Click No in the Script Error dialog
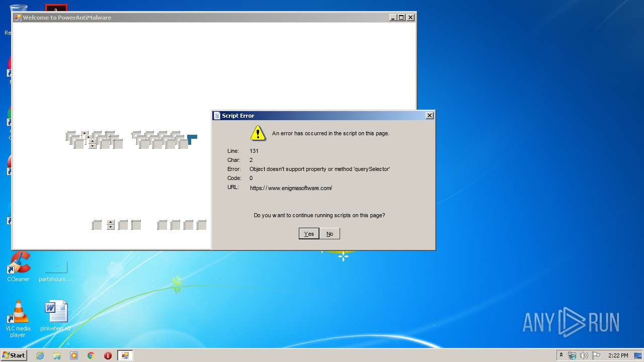The image size is (644, 362). (330, 233)
